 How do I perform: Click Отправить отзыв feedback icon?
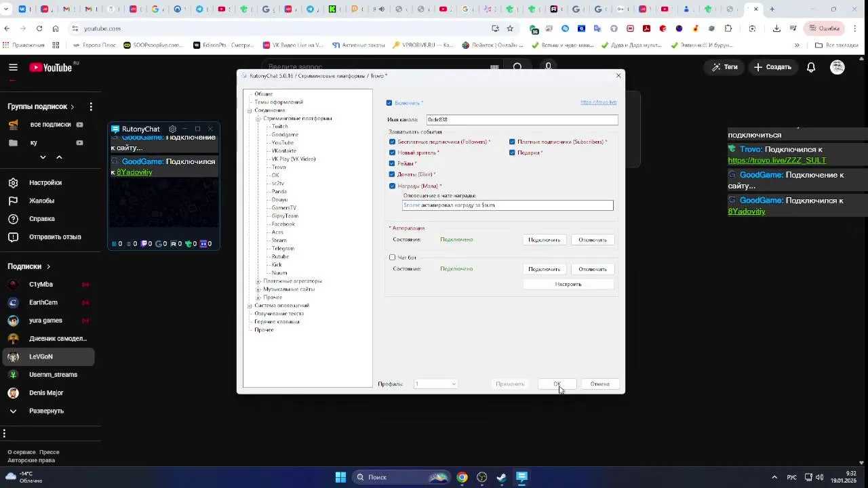pyautogui.click(x=13, y=237)
